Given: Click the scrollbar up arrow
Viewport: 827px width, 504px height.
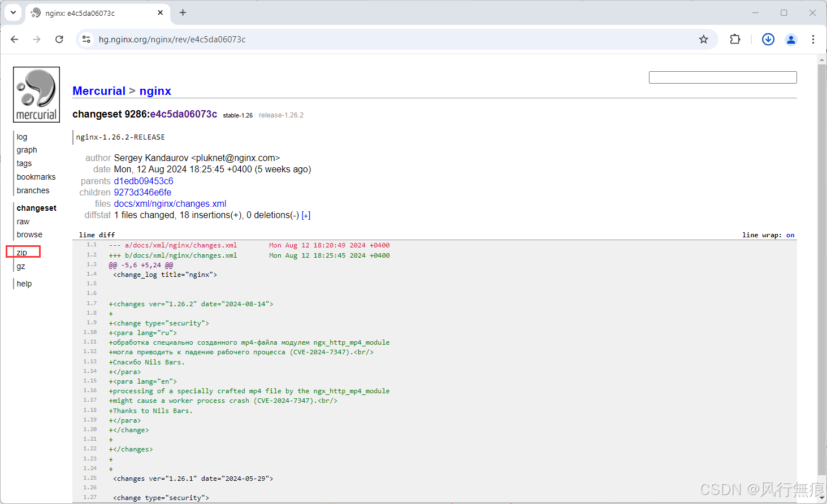Looking at the screenshot, I should (822, 59).
